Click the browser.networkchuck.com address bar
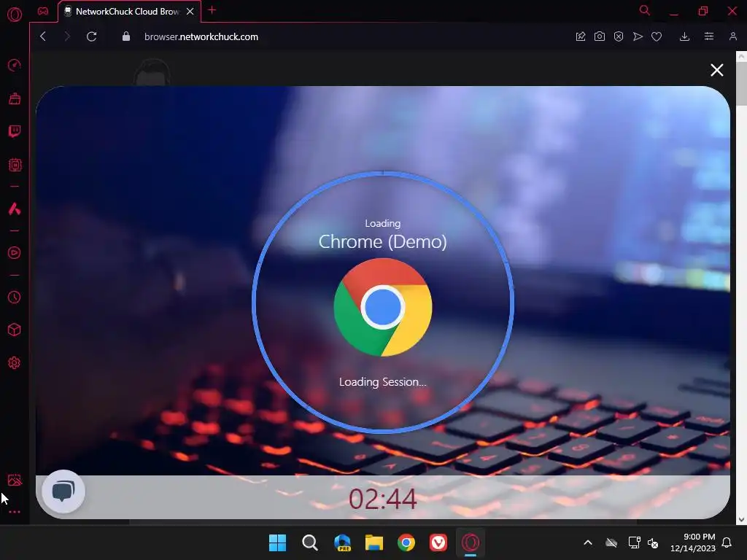This screenshot has height=560, width=747. tap(201, 36)
